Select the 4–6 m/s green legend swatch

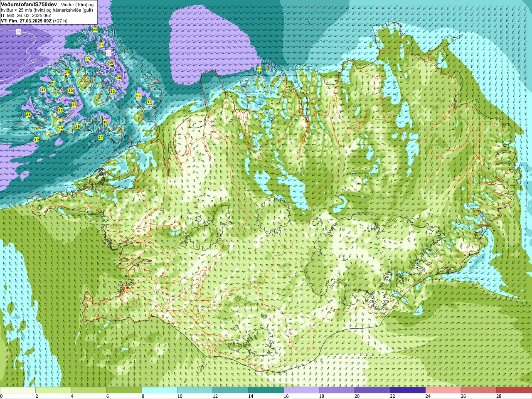(89, 390)
